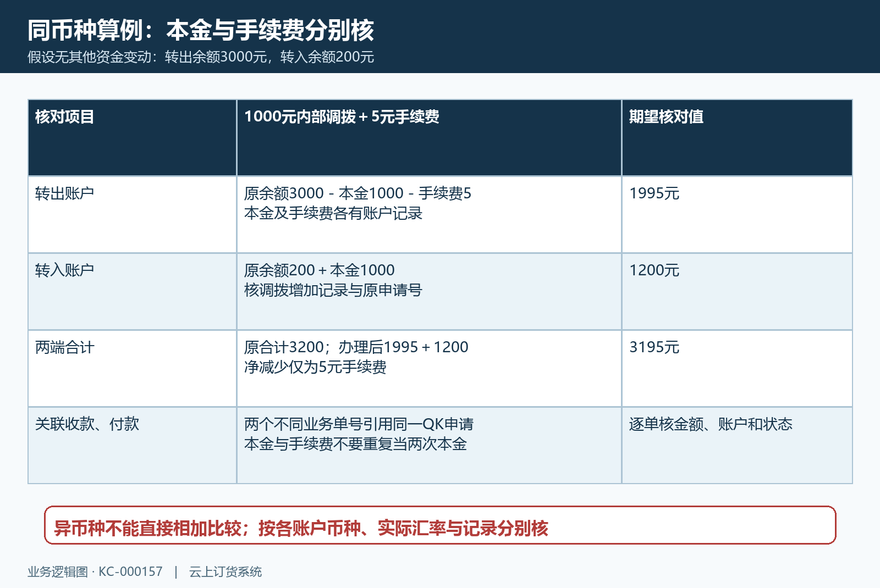Select the 两端合计 row label

coord(65,347)
